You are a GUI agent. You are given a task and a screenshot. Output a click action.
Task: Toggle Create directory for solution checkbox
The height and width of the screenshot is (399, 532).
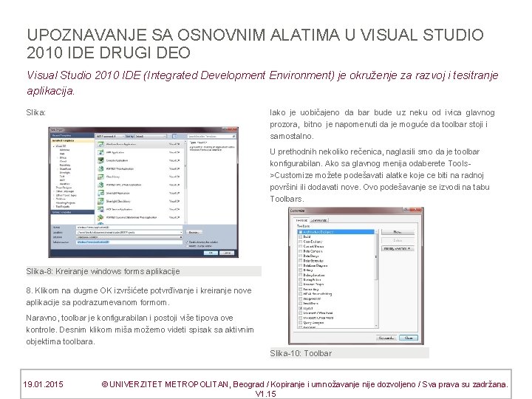point(187,242)
